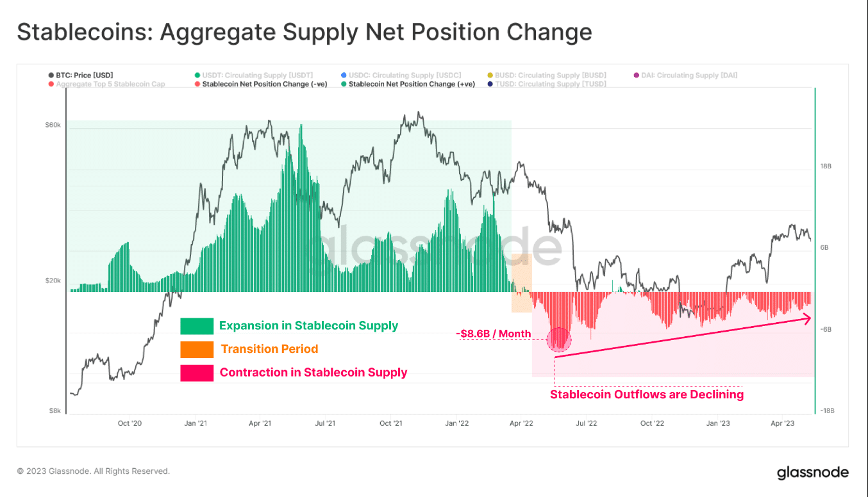Click the TUSD Circulating Supply legend dot

point(490,84)
